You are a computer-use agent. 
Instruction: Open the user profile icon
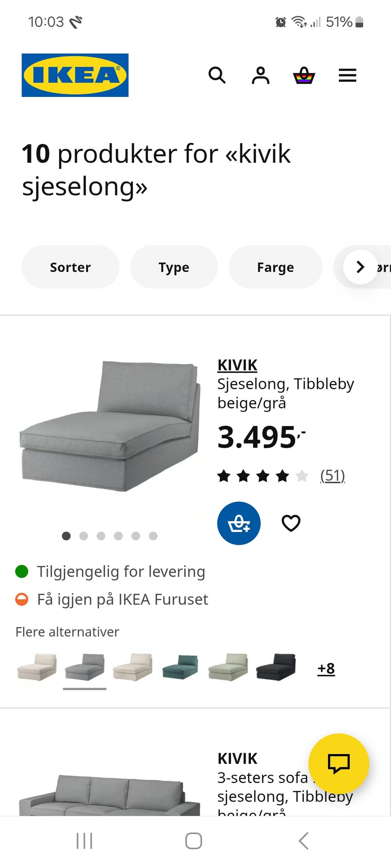coord(261,75)
